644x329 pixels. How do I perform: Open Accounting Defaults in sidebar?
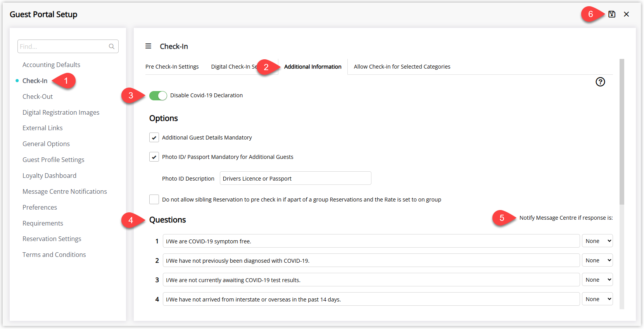coord(51,65)
